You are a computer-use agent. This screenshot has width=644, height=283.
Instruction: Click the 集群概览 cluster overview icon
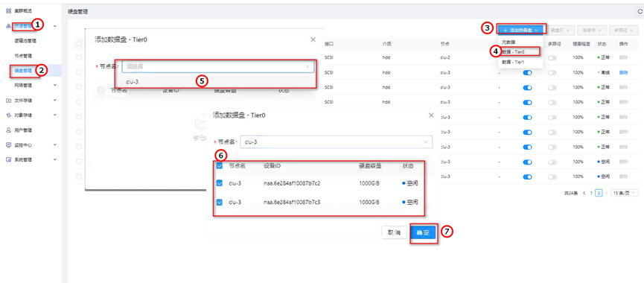pyautogui.click(x=8, y=11)
